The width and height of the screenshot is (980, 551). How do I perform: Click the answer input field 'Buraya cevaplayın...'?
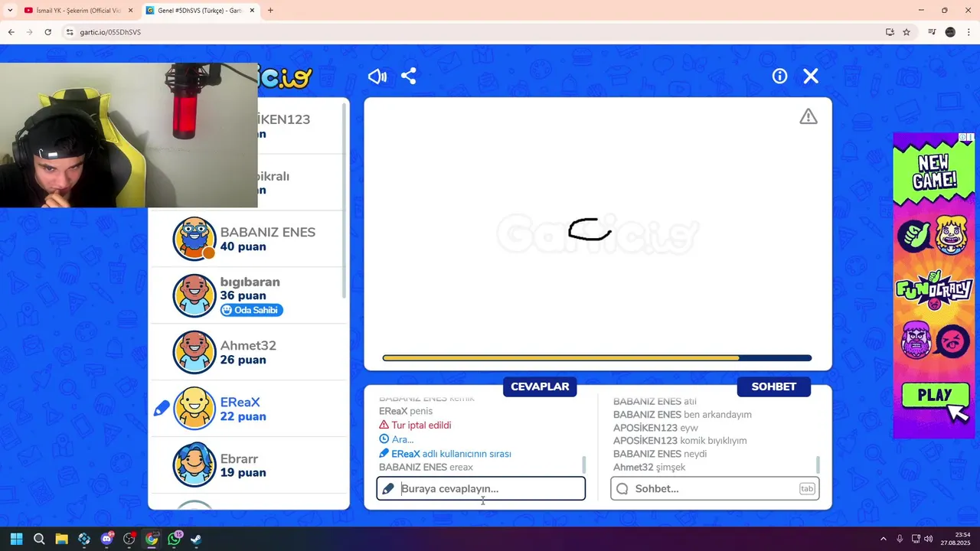481,488
